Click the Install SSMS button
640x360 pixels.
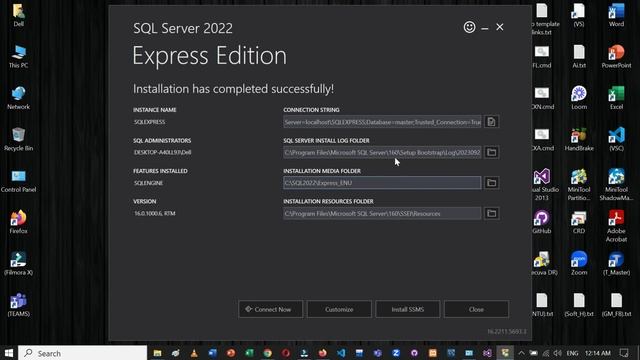408,309
